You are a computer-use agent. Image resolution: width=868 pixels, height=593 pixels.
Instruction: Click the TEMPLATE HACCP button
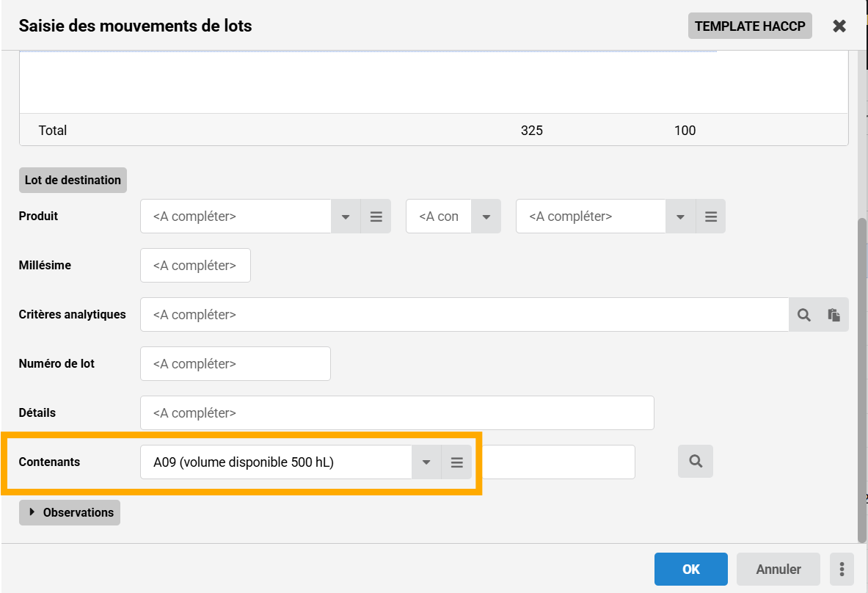click(750, 26)
